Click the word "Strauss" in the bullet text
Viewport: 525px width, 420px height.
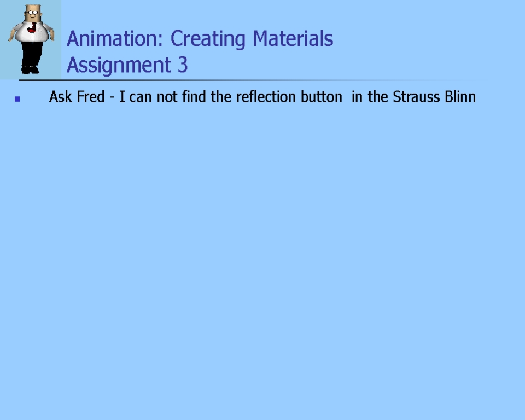tap(416, 97)
